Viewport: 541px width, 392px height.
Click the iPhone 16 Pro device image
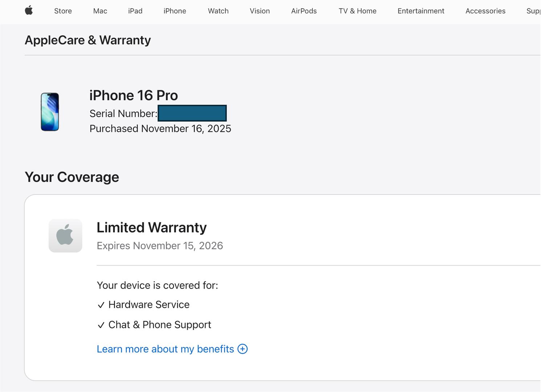(x=50, y=112)
